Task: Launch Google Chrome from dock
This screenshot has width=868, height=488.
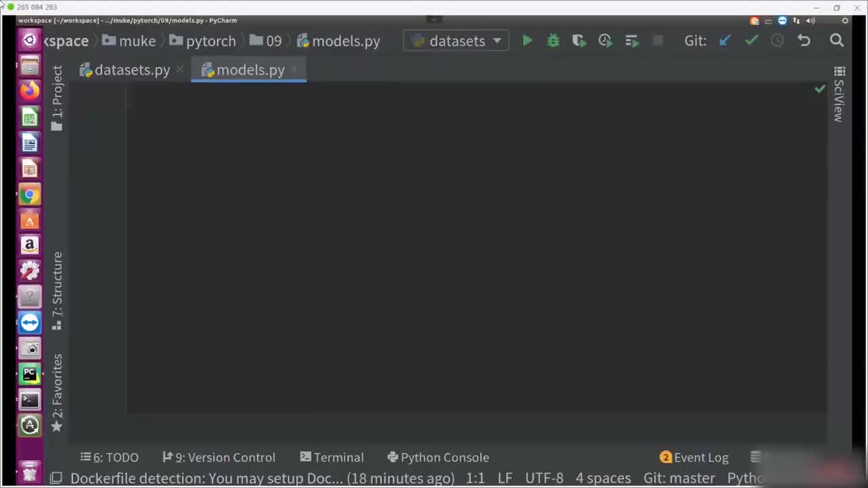Action: point(29,195)
